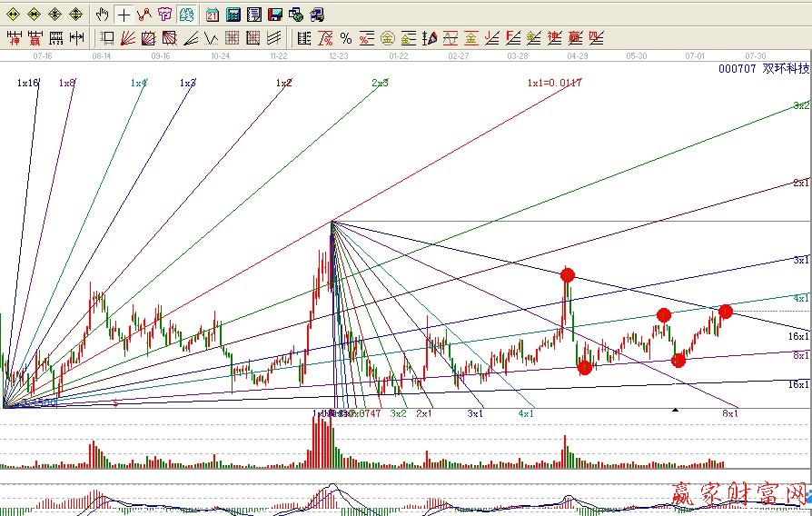Open the calendar icon showing 21
The width and height of the screenshot is (812, 516).
[212, 15]
